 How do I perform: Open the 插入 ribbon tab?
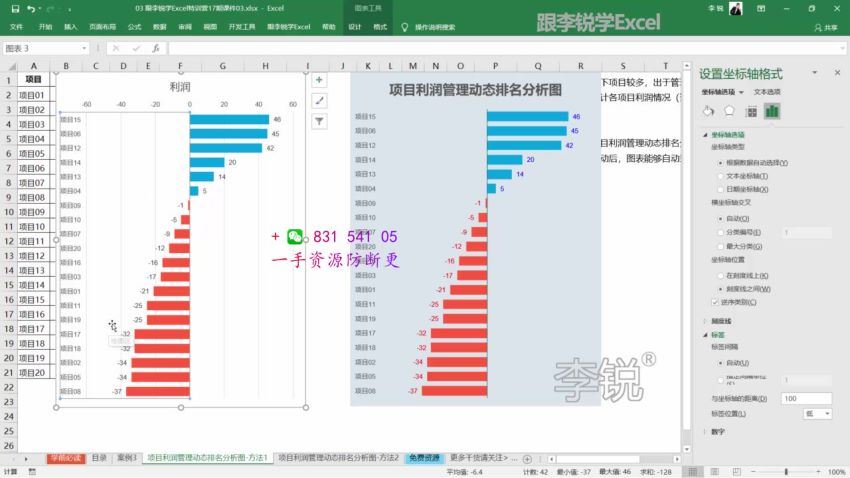[70, 27]
